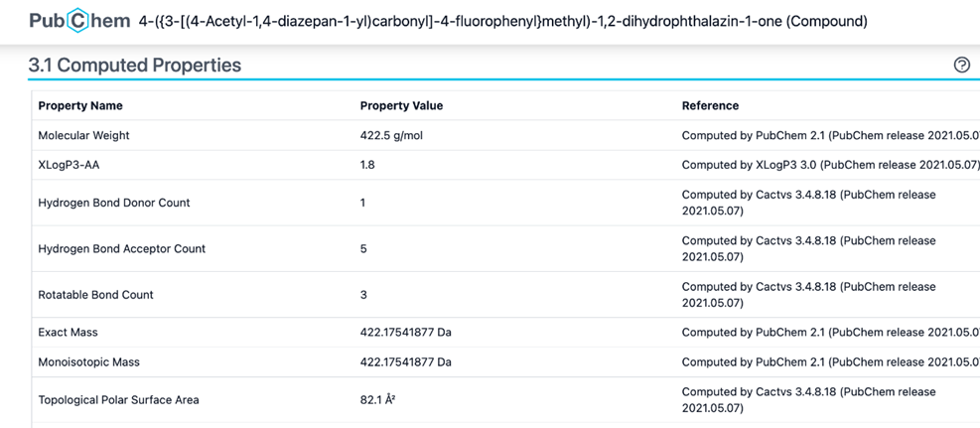This screenshot has width=980, height=428.
Task: Select the Hydrogen Bond Acceptor Count label
Action: pyautogui.click(x=121, y=248)
